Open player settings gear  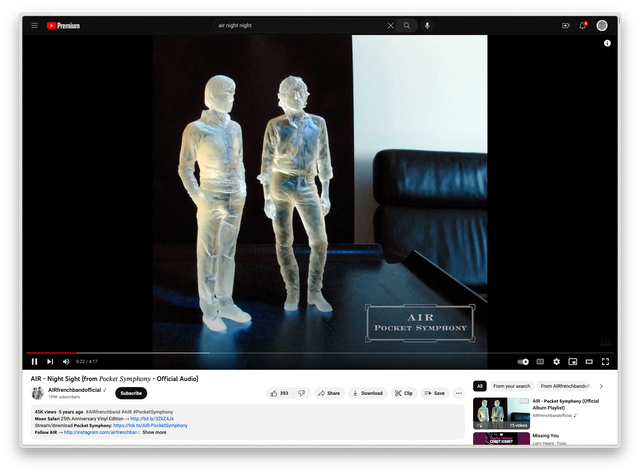coord(556,362)
